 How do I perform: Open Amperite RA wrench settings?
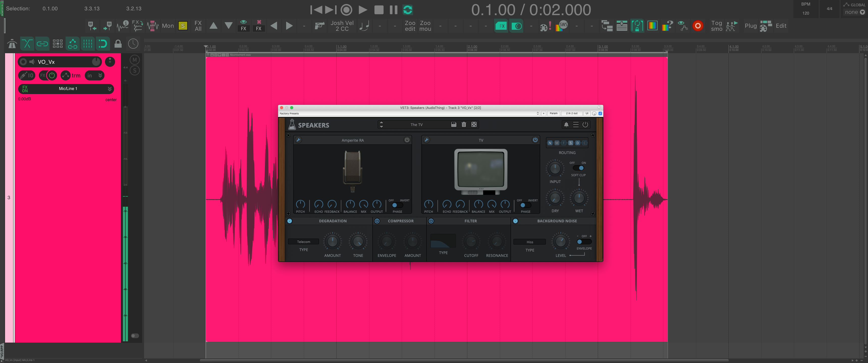(x=299, y=140)
